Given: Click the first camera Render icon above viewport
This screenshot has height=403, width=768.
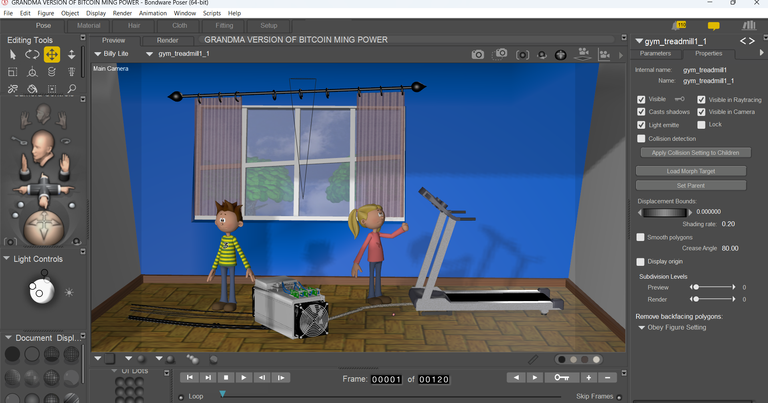Looking at the screenshot, I should coord(478,53).
